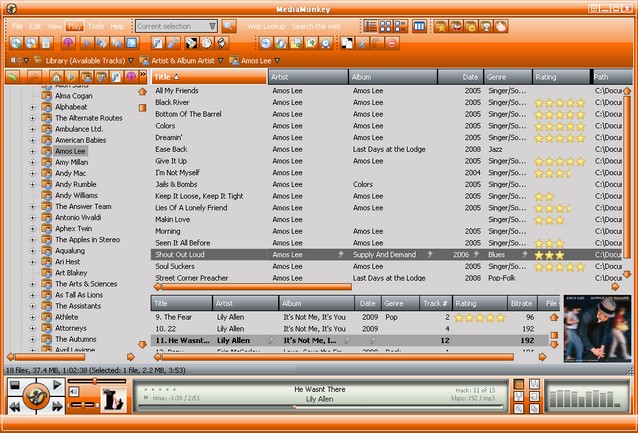Click the folder-add icon in second toolbar

pyautogui.click(x=295, y=43)
